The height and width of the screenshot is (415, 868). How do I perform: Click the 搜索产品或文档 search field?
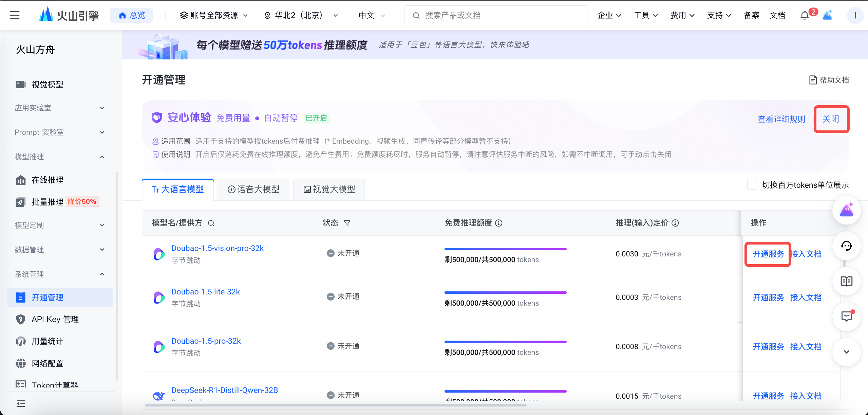(x=495, y=15)
